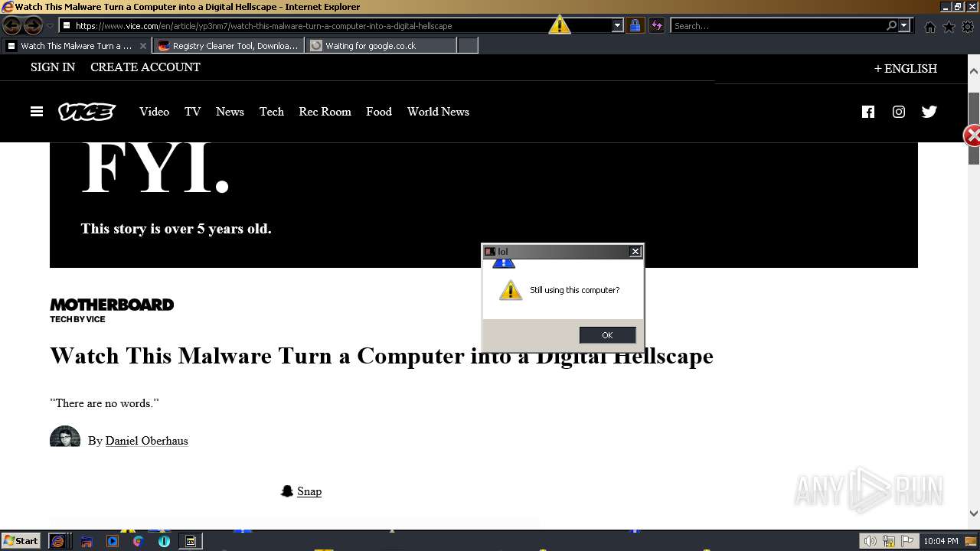The height and width of the screenshot is (551, 980).
Task: Switch to the 'Waiting for google.co.ck' tab
Action: (381, 46)
